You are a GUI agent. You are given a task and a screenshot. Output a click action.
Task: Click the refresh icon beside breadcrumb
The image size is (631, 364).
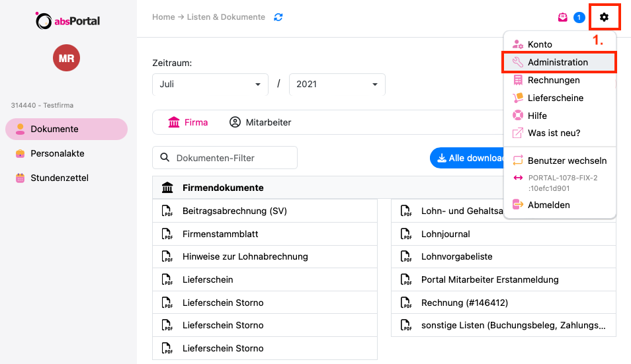coord(278,17)
